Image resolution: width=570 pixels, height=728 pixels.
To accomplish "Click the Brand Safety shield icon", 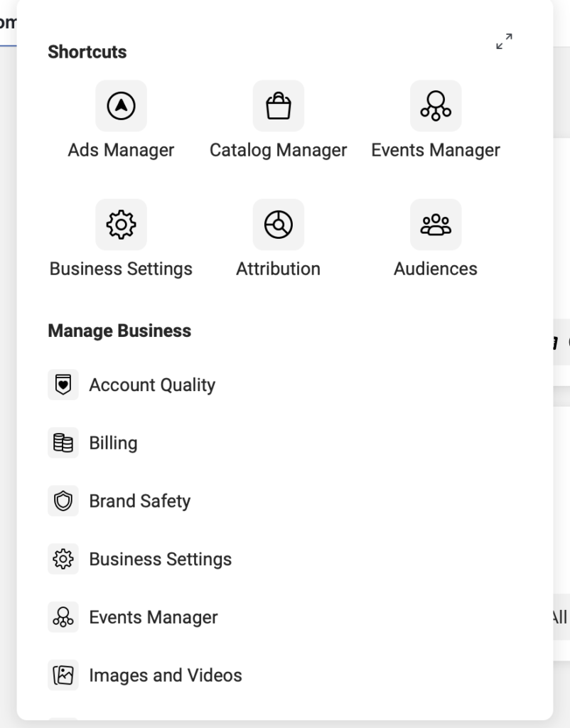I will 63,501.
